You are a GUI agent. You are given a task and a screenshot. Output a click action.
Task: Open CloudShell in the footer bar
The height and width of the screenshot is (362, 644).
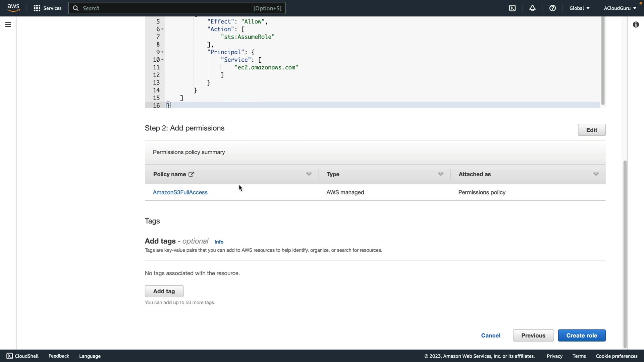(22, 356)
